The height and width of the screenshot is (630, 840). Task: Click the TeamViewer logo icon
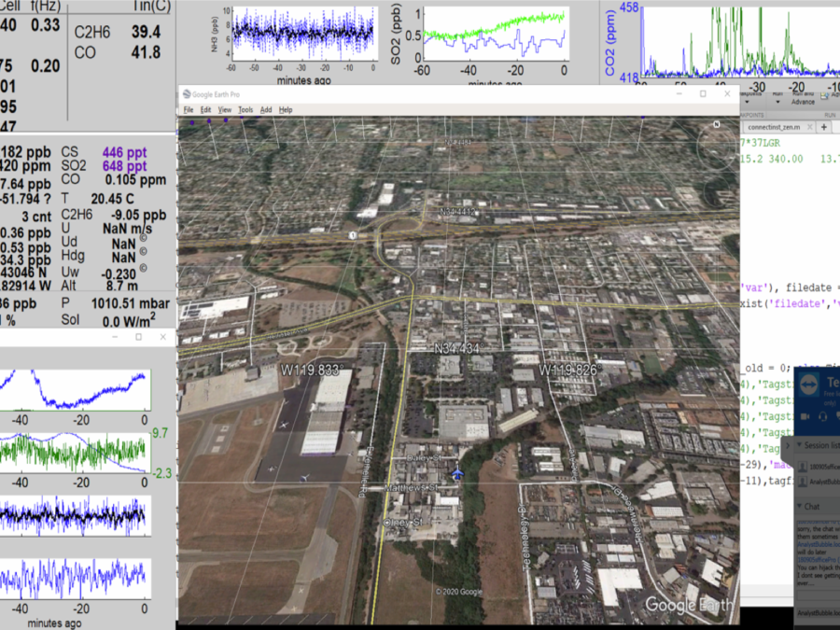808,384
